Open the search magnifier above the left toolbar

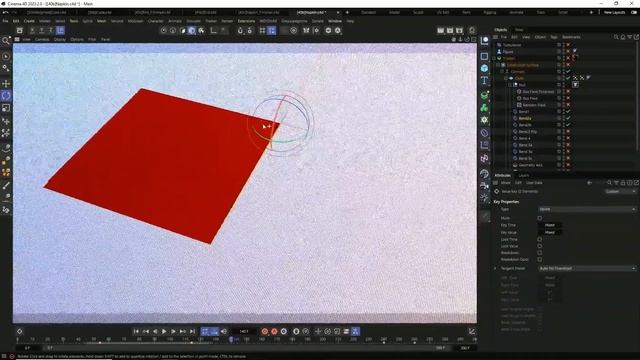click(x=5, y=40)
